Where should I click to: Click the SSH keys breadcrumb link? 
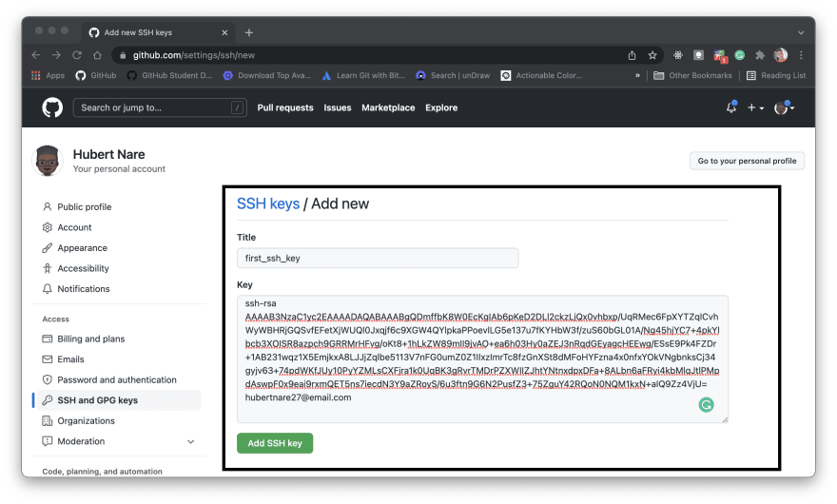click(268, 204)
